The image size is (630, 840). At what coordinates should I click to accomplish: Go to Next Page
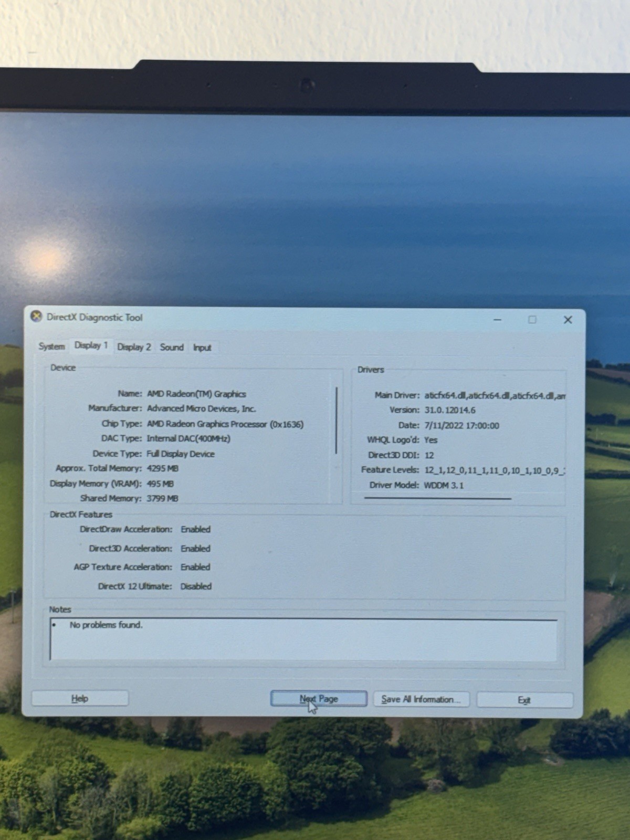tap(319, 699)
